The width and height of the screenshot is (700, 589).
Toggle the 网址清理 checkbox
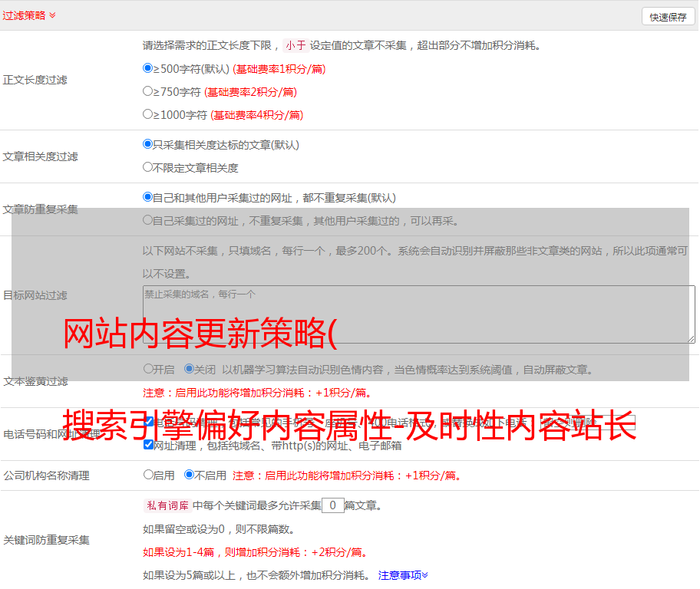[149, 445]
